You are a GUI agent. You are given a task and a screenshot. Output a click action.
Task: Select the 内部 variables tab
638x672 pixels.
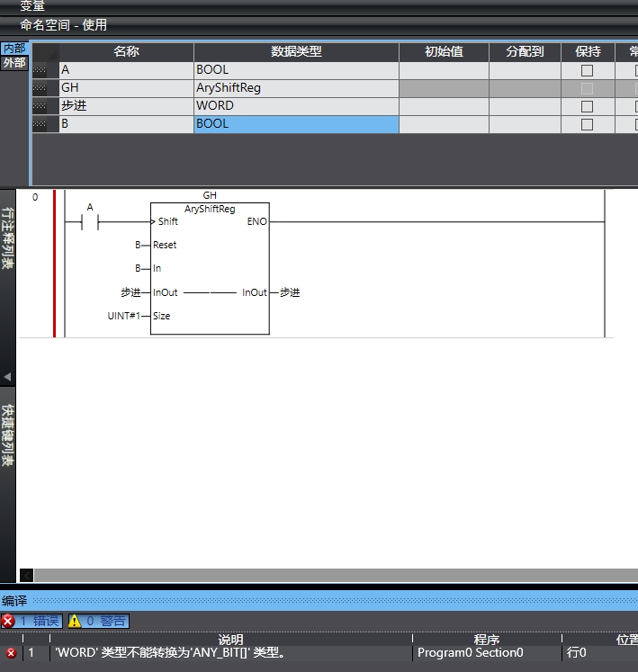(13, 49)
